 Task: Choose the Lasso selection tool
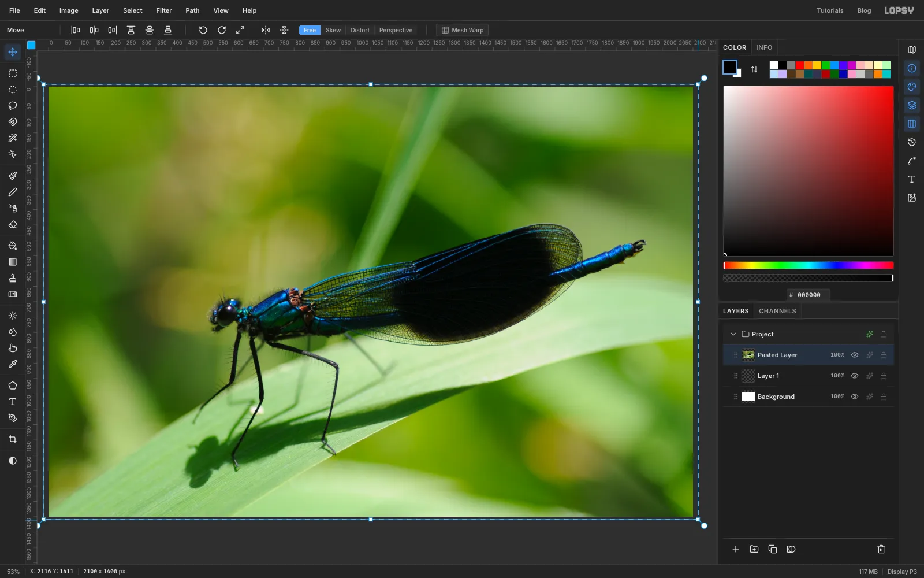[13, 106]
